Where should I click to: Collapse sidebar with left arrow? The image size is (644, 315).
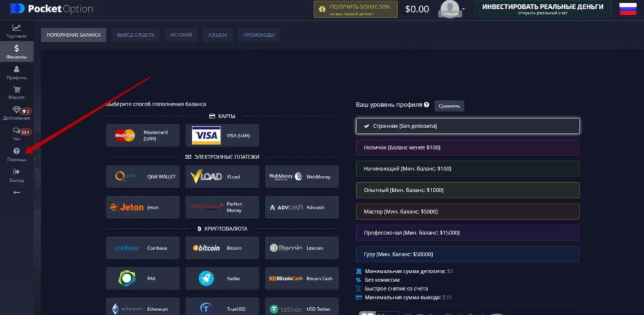click(16, 193)
